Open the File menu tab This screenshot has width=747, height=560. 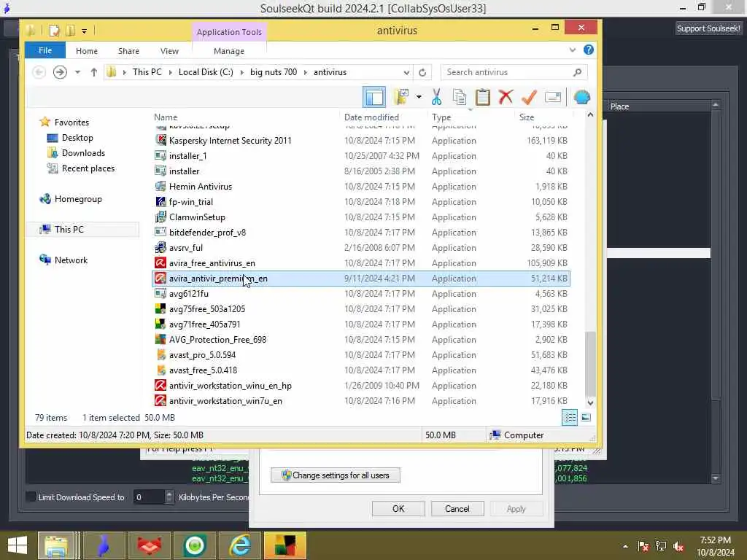tap(45, 50)
